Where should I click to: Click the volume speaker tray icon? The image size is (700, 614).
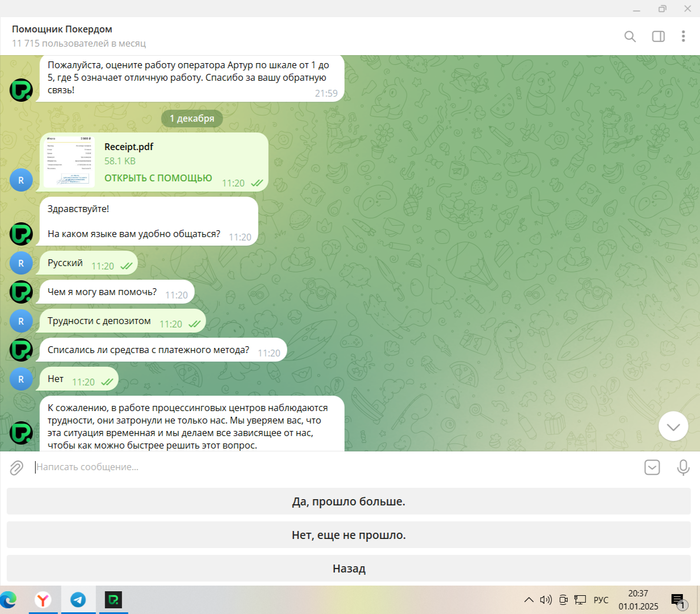point(546,600)
